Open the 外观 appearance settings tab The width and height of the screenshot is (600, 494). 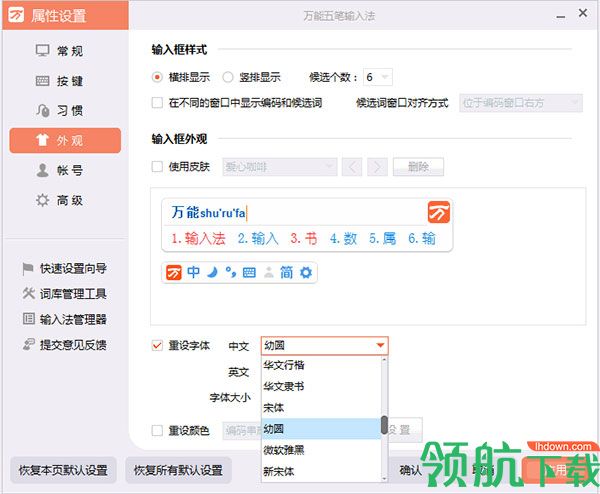(65, 140)
